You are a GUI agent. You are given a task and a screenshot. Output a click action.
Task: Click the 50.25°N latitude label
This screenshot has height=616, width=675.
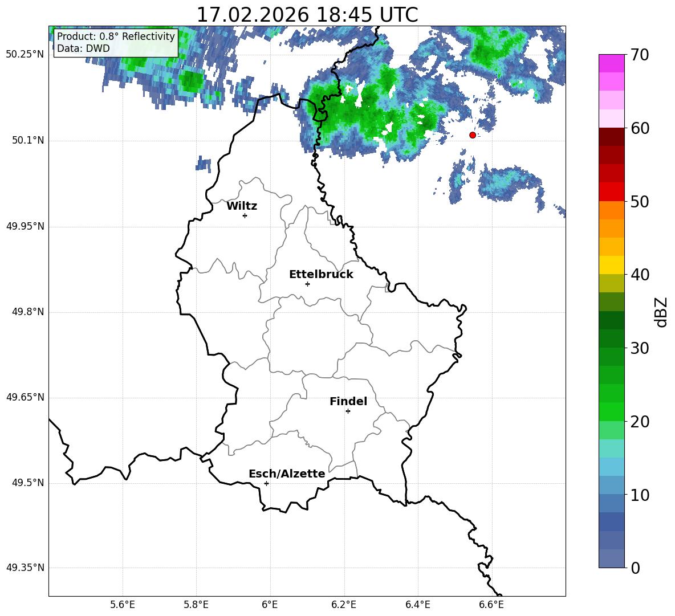pyautogui.click(x=25, y=55)
